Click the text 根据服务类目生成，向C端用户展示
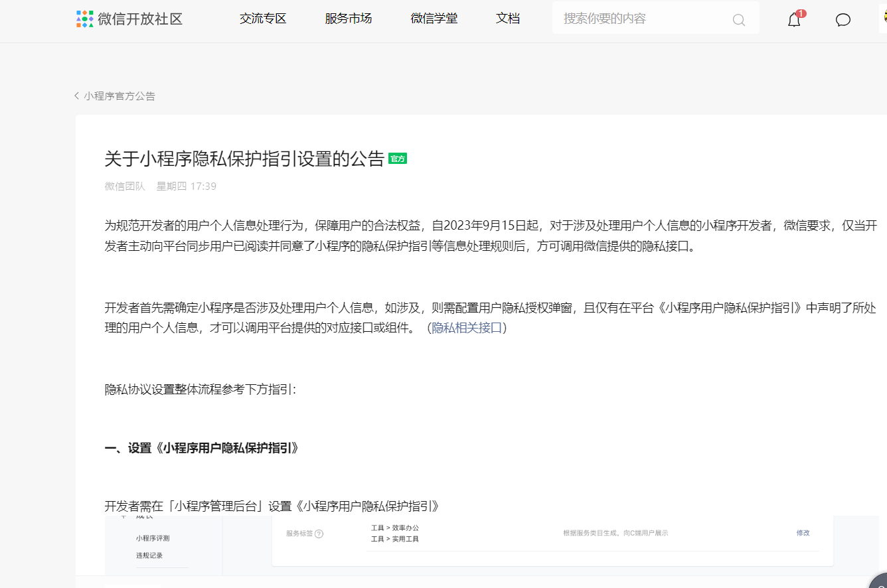 pos(615,533)
